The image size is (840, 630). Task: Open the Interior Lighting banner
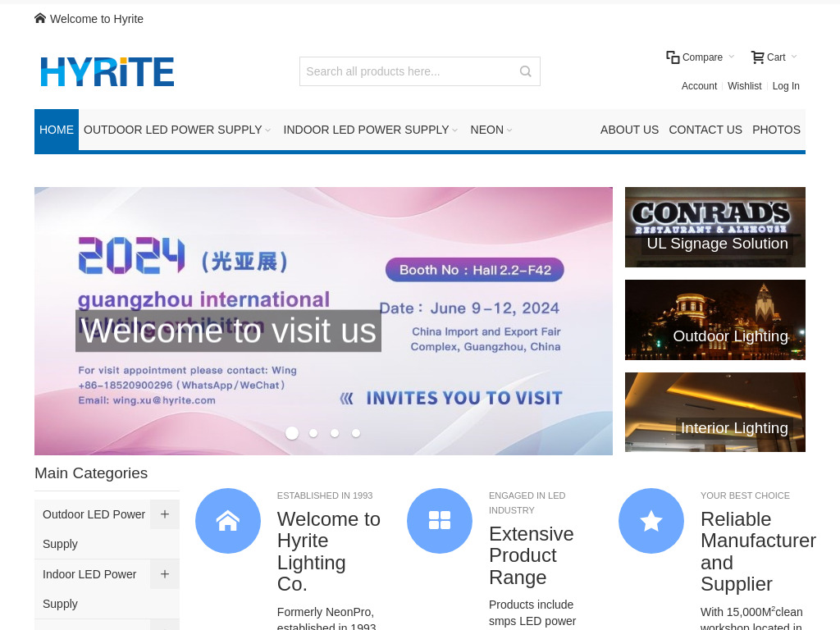[x=715, y=412]
